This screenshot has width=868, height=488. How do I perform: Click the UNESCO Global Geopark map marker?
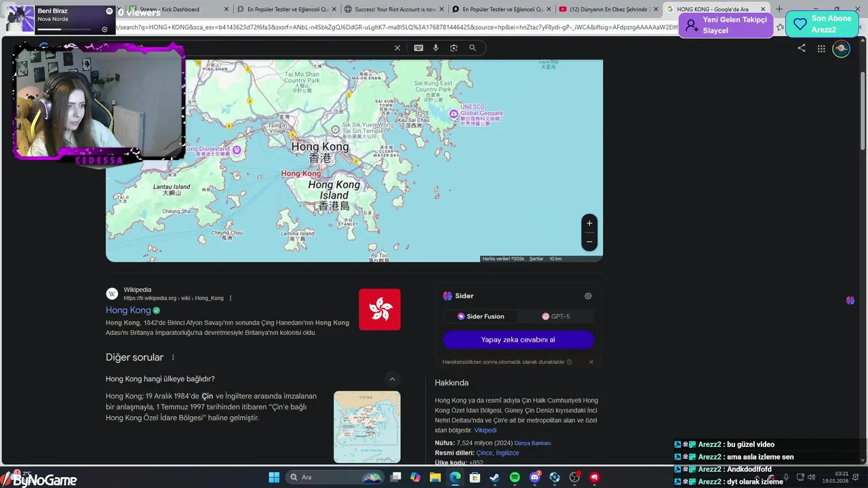point(454,114)
